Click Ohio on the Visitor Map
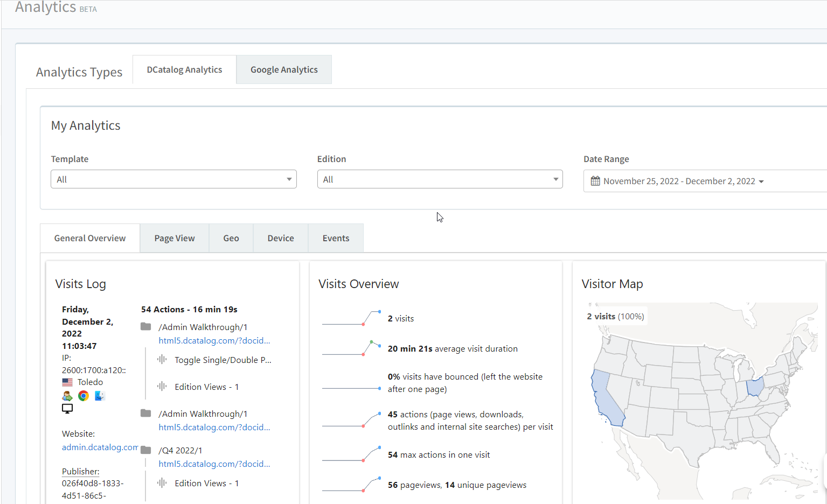827x504 pixels. pyautogui.click(x=755, y=386)
